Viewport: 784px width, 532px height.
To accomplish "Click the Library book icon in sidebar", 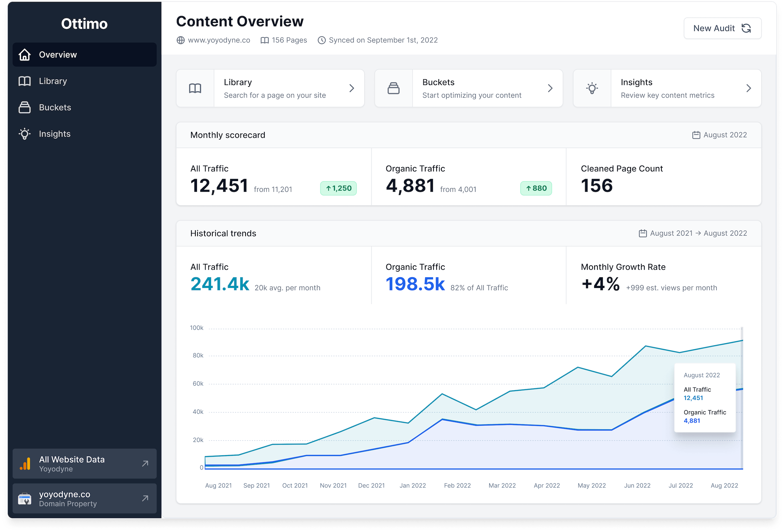I will click(x=25, y=81).
